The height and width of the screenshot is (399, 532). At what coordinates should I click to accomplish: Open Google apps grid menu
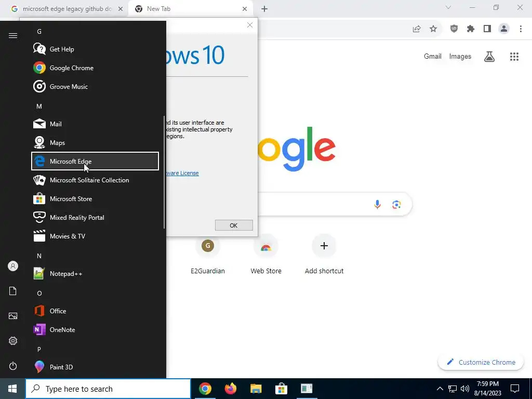(514, 56)
